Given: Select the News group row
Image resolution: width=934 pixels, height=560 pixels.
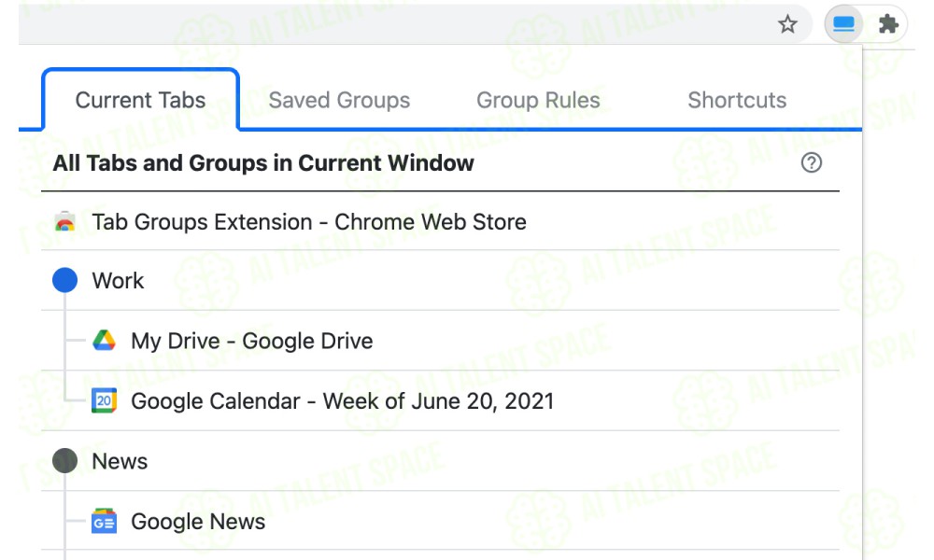Looking at the screenshot, I should click(440, 461).
